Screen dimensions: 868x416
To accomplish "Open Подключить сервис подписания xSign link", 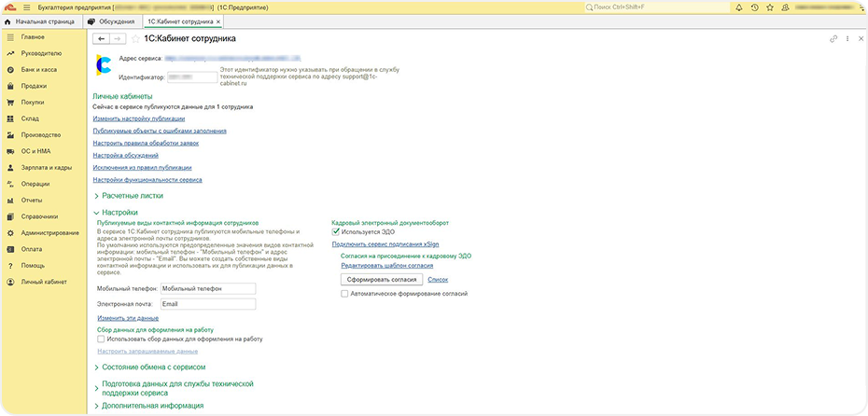I will pyautogui.click(x=385, y=244).
